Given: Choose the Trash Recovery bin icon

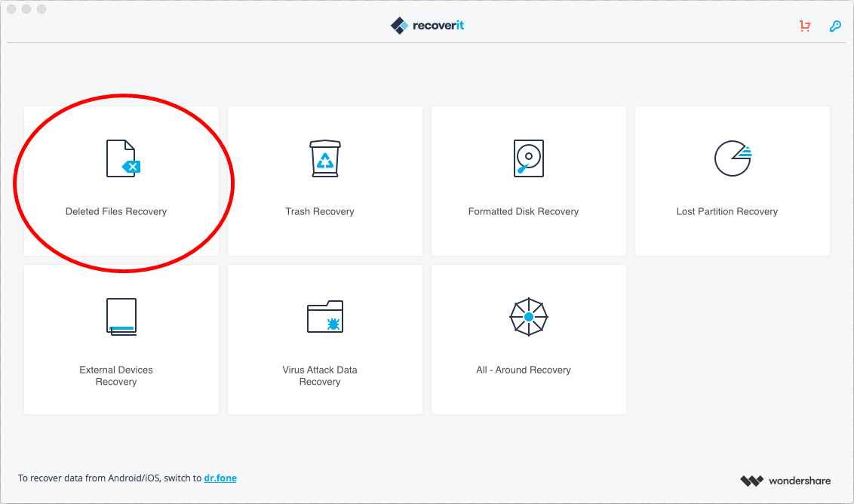Looking at the screenshot, I should (325, 158).
